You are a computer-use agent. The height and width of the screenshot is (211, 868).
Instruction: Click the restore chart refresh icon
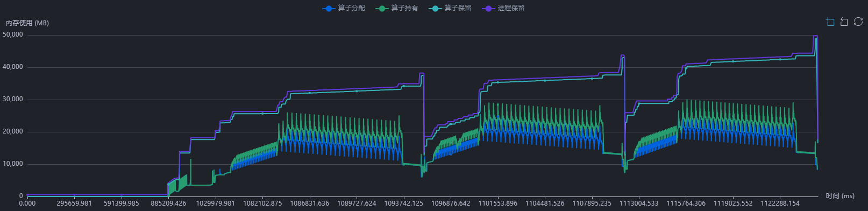858,22
